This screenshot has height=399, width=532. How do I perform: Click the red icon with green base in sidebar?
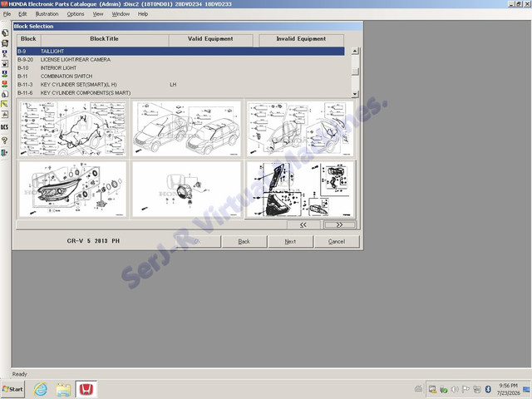(5, 84)
